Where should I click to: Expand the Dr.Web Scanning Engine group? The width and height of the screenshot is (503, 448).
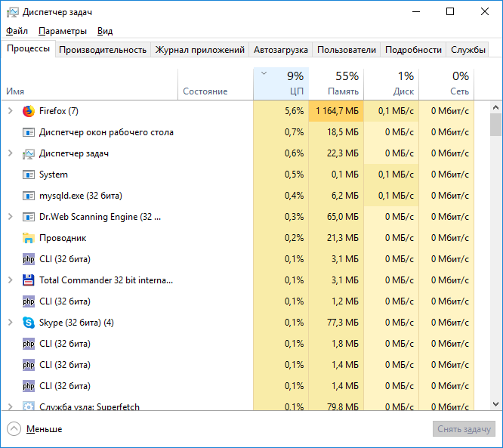[11, 217]
